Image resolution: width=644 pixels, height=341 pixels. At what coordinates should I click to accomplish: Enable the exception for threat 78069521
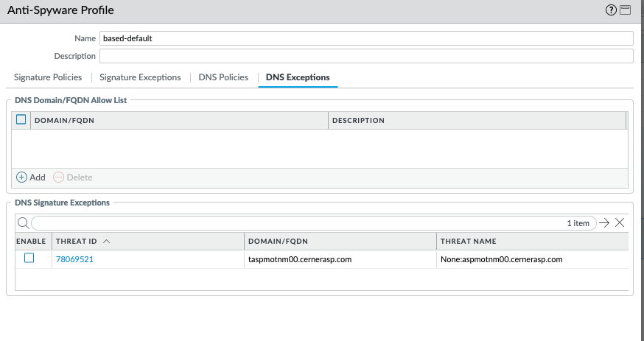(x=29, y=259)
